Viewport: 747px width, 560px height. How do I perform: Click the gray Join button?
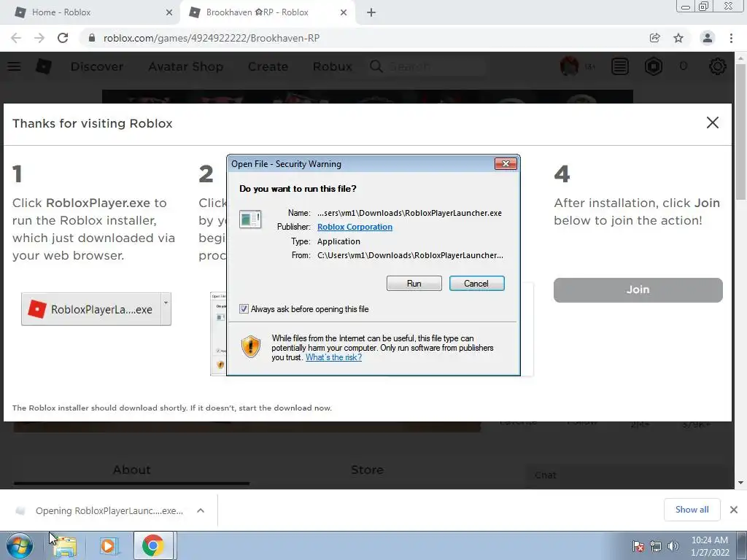tap(638, 289)
